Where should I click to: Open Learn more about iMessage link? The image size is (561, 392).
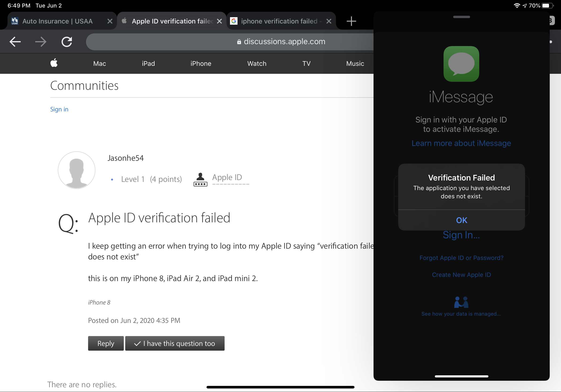pos(461,143)
